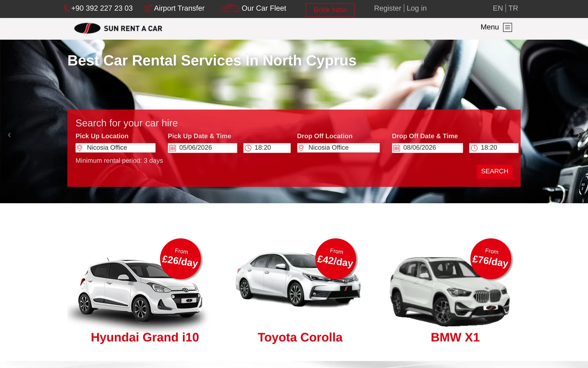Open the Hyundai Grand i10 title link
Image resolution: width=588 pixels, height=368 pixels.
(145, 337)
